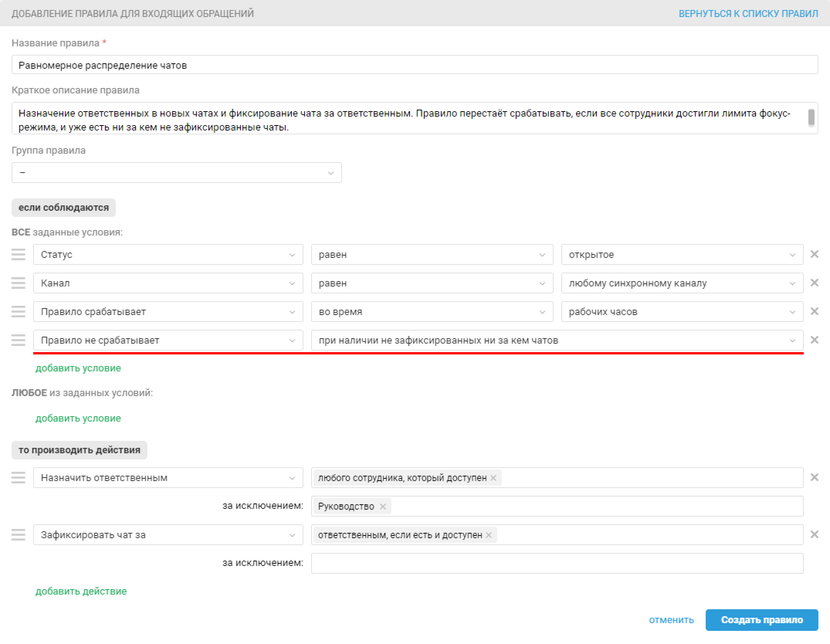Click drag handle beside 'Правило не срабатывает'
The height and width of the screenshot is (644, 830).
tap(18, 340)
